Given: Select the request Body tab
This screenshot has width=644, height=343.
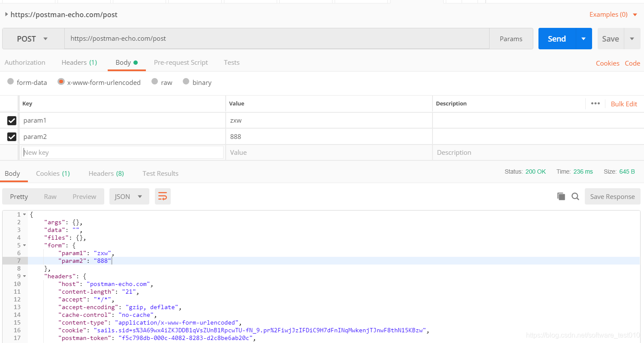Looking at the screenshot, I should (126, 62).
